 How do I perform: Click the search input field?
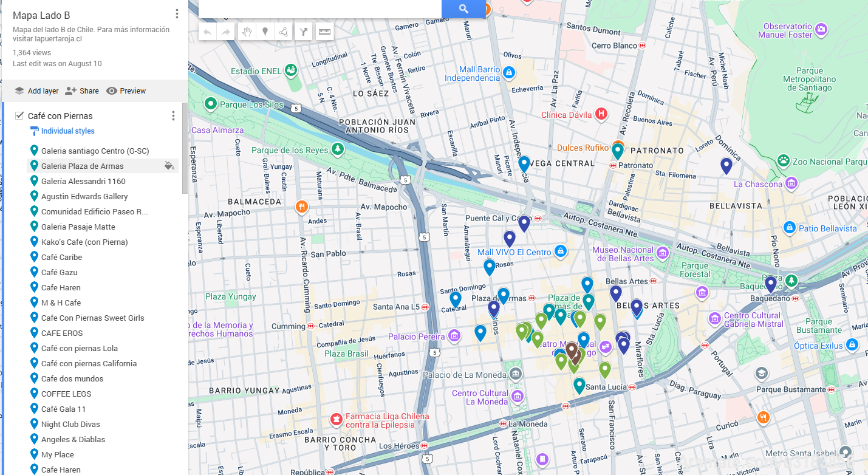coord(320,9)
